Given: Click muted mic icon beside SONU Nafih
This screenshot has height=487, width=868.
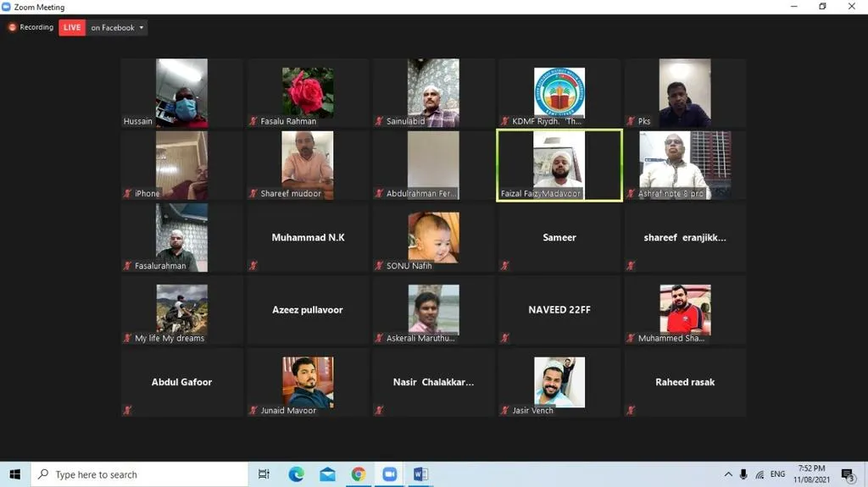Looking at the screenshot, I should (379, 266).
